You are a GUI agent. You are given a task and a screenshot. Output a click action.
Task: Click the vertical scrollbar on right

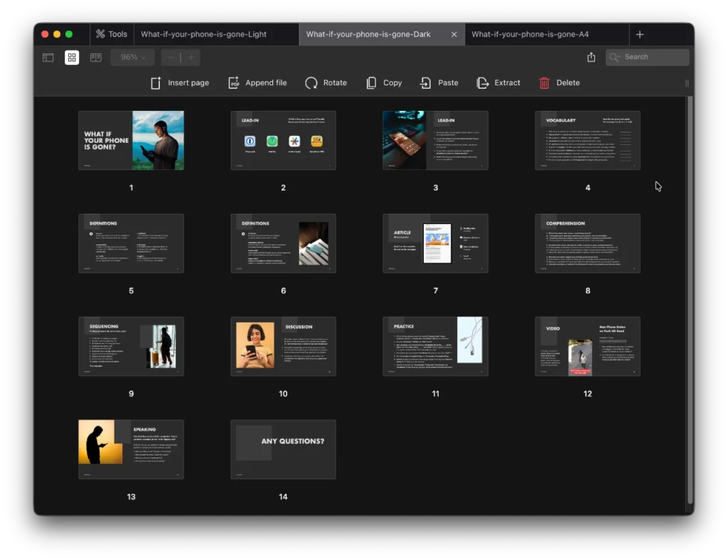(690, 298)
